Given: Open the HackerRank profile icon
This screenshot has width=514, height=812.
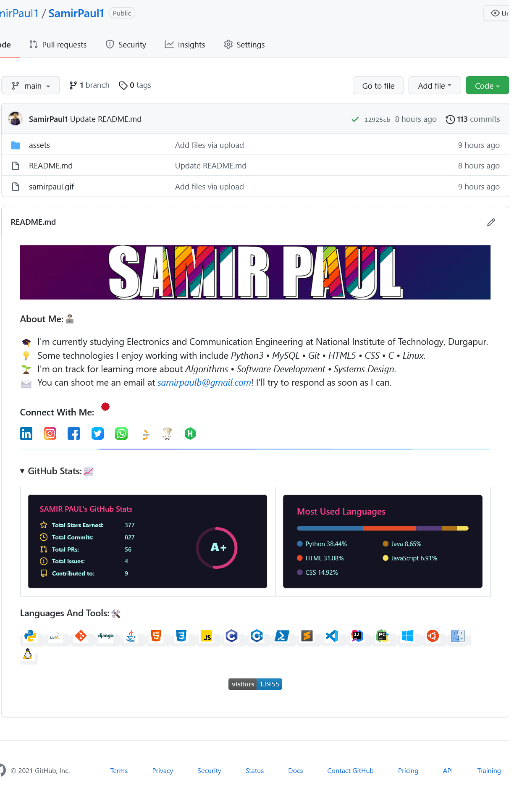Looking at the screenshot, I should pyautogui.click(x=190, y=433).
